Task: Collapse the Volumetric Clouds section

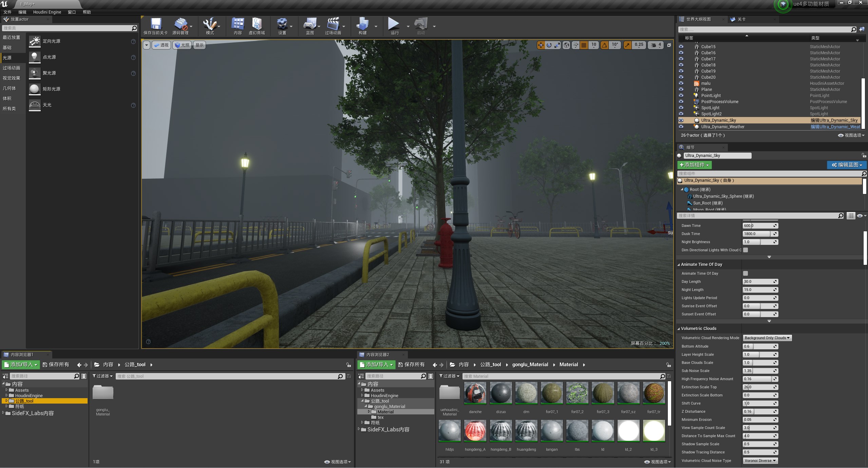Action: coord(679,329)
